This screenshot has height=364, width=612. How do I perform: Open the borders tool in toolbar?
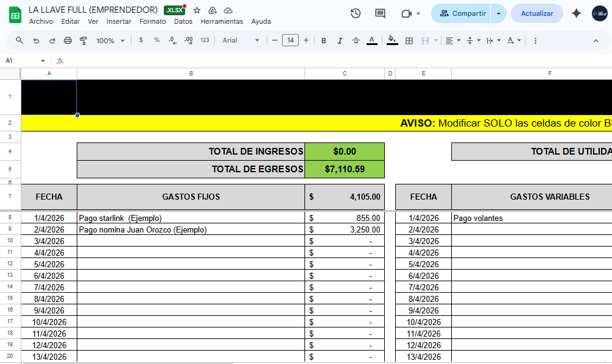[x=409, y=40]
